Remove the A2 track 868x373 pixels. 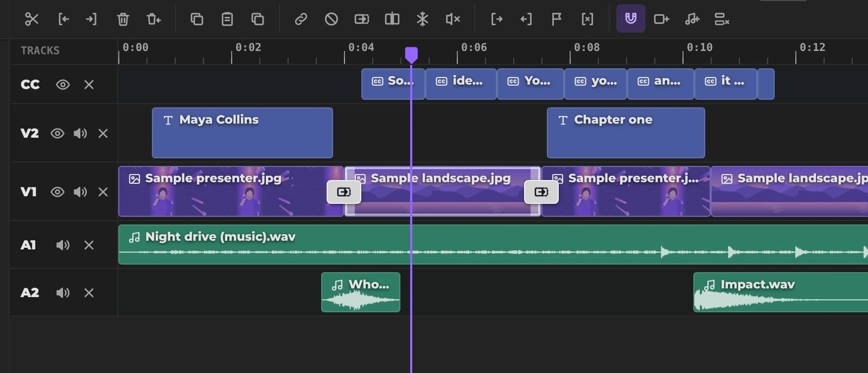pyautogui.click(x=89, y=293)
